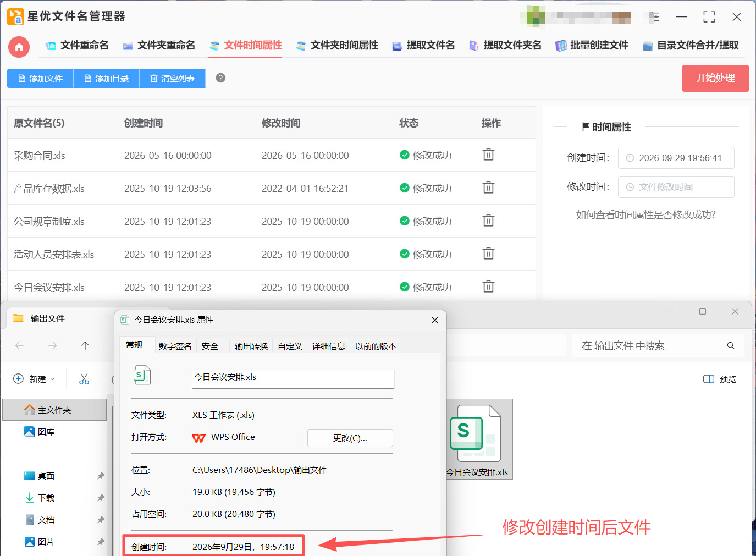The width and height of the screenshot is (756, 556).
Task: Click 清空列表 to clear list
Action: click(172, 78)
